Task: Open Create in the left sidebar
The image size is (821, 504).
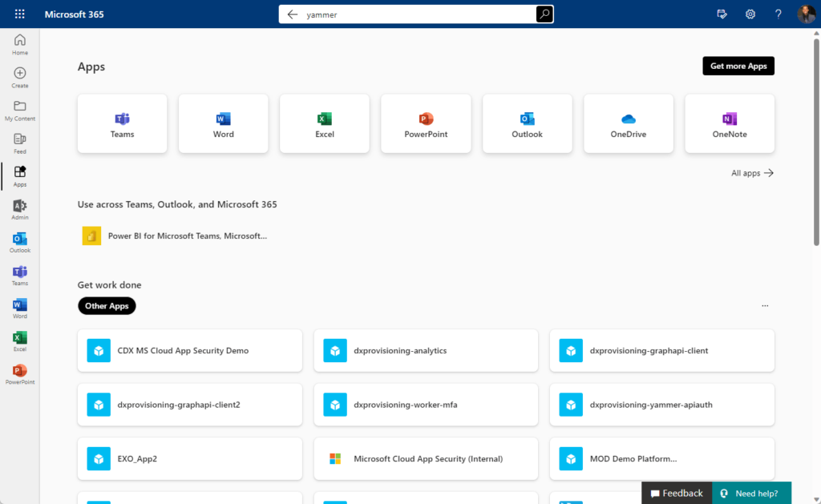Action: [x=20, y=78]
